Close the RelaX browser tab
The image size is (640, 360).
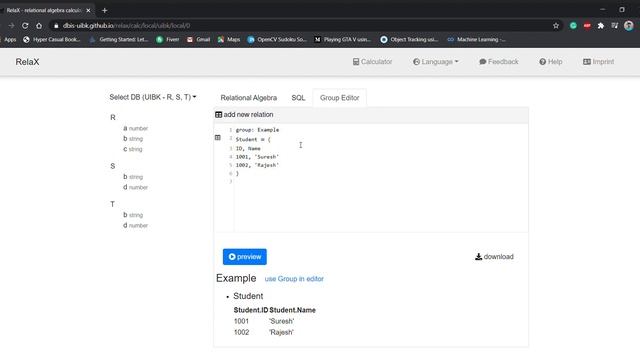(89, 10)
